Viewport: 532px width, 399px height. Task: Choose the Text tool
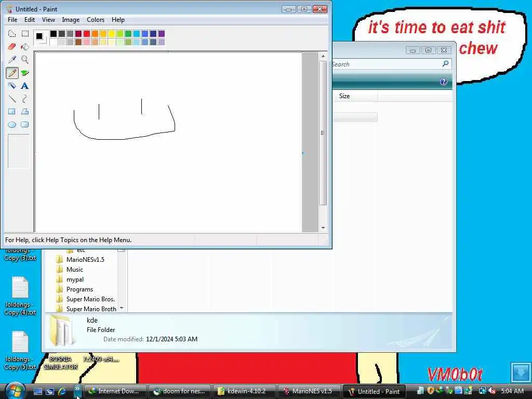pos(25,86)
